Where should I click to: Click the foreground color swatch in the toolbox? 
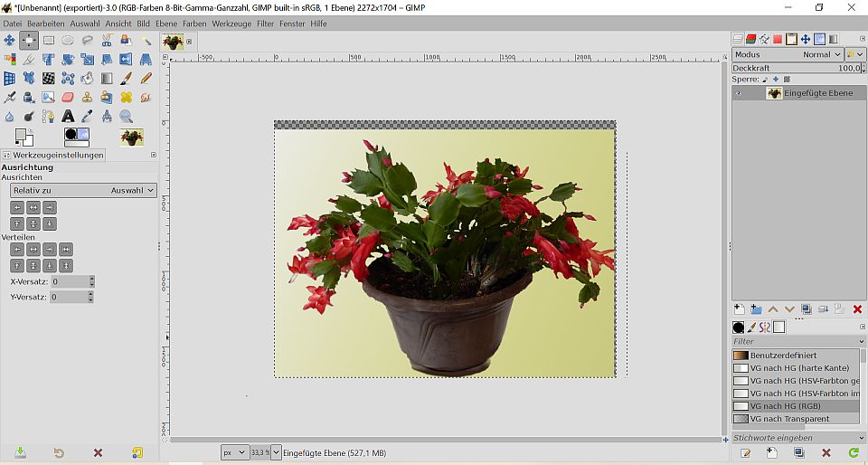pos(22,135)
